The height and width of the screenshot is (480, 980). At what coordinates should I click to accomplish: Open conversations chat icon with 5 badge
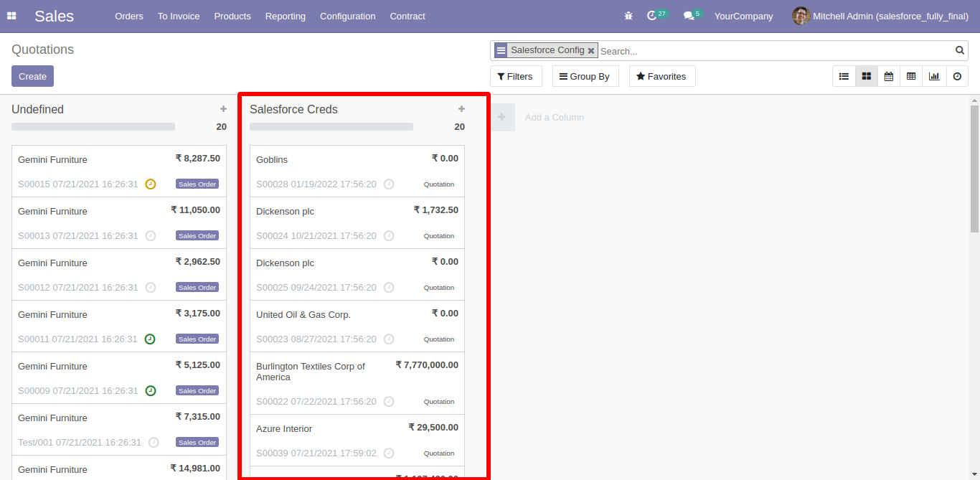692,15
